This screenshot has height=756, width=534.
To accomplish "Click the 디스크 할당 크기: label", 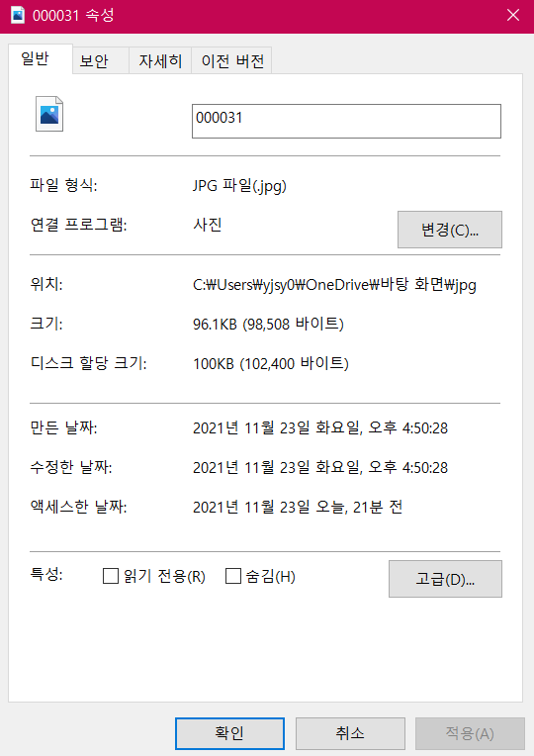I will tap(89, 363).
